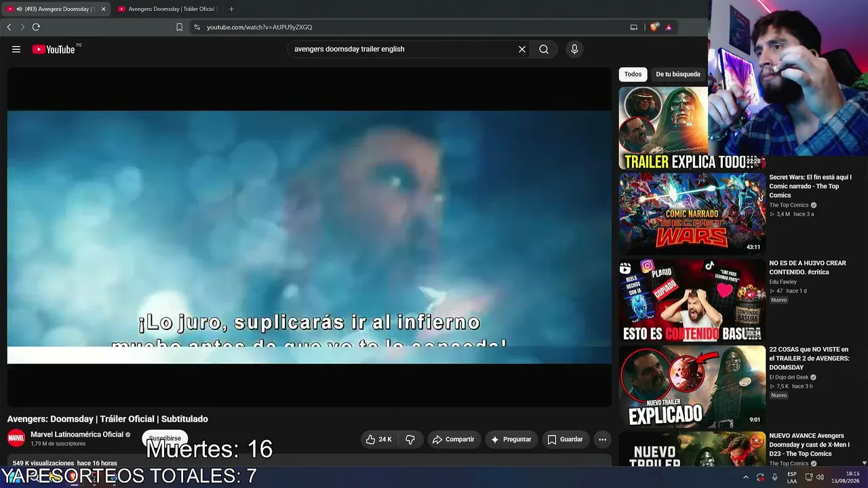Open NO ES DE A HU3VO CREAR CONTENIDO title
The width and height of the screenshot is (868, 488).
point(808,268)
